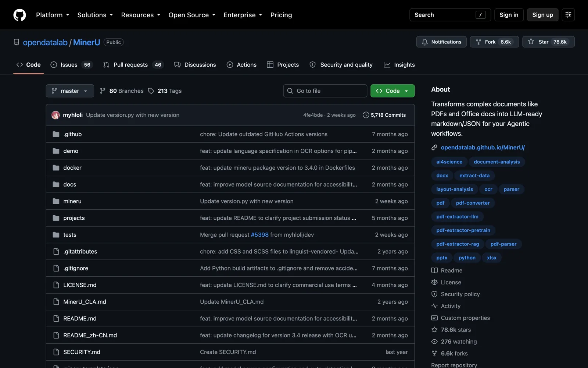Expand the Platform menu

pyautogui.click(x=53, y=15)
